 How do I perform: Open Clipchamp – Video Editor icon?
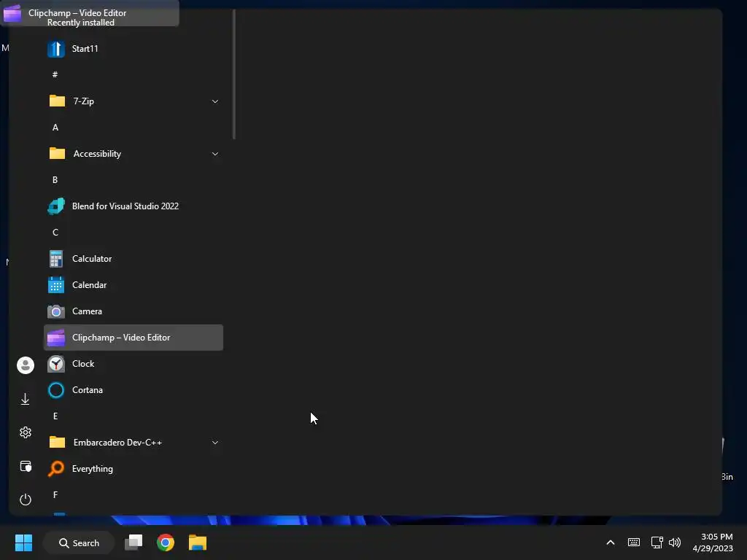[56, 338]
